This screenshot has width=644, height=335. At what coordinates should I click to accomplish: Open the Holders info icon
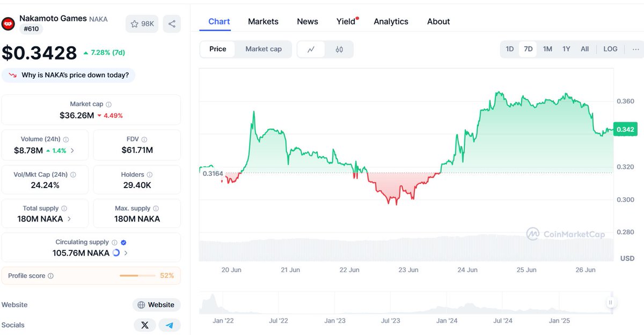pyautogui.click(x=150, y=175)
